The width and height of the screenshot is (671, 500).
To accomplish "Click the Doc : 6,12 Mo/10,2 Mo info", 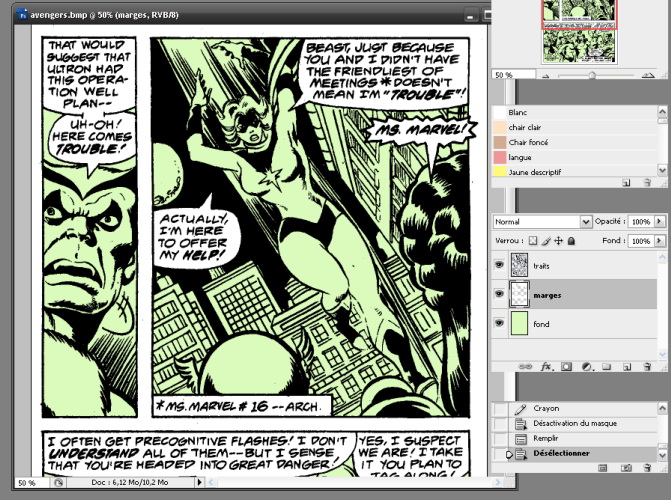I will point(130,482).
